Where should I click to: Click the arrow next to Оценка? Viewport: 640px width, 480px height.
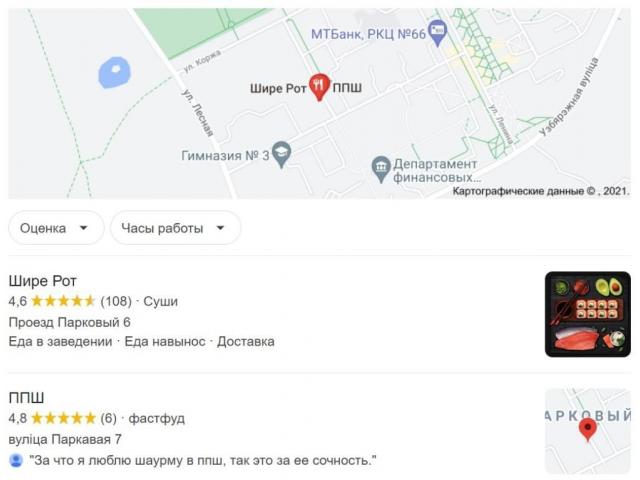point(84,228)
